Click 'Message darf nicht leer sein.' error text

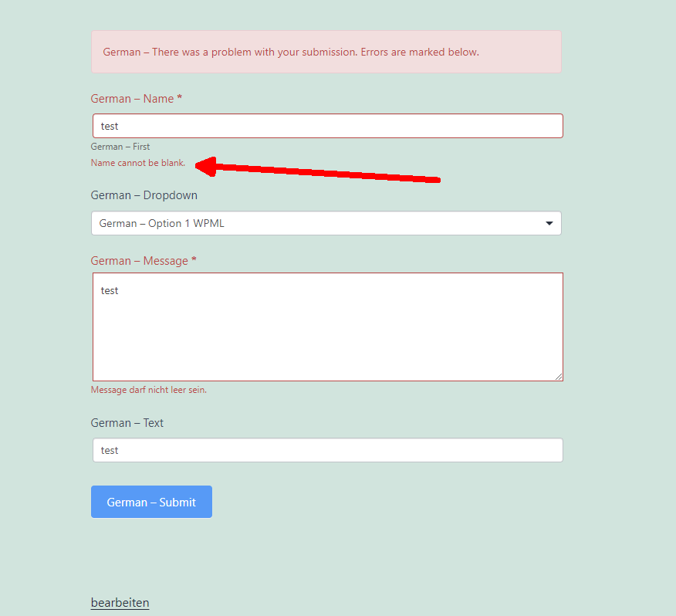(149, 390)
